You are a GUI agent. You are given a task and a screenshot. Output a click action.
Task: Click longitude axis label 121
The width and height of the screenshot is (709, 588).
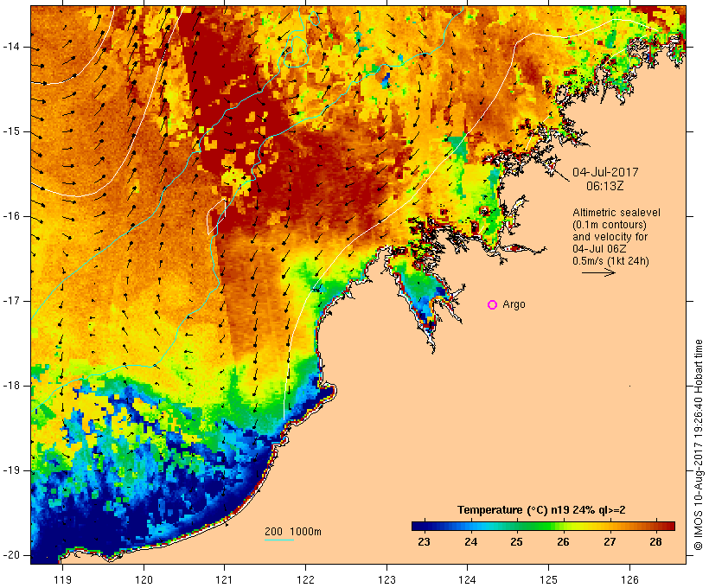pyautogui.click(x=224, y=579)
